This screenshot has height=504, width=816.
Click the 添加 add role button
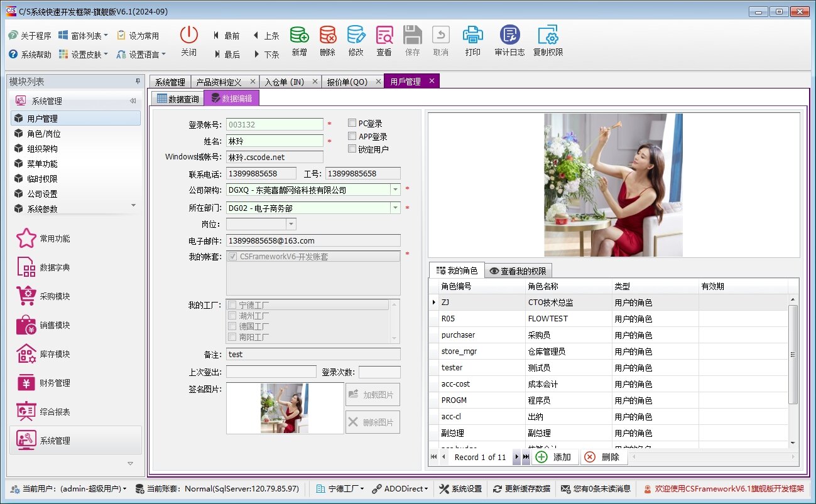pyautogui.click(x=555, y=457)
